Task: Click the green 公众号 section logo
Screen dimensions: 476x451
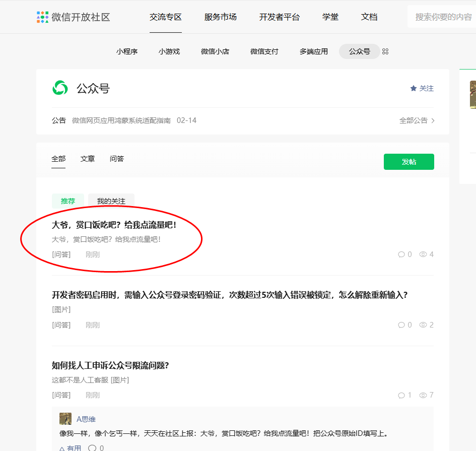Action: click(x=60, y=88)
